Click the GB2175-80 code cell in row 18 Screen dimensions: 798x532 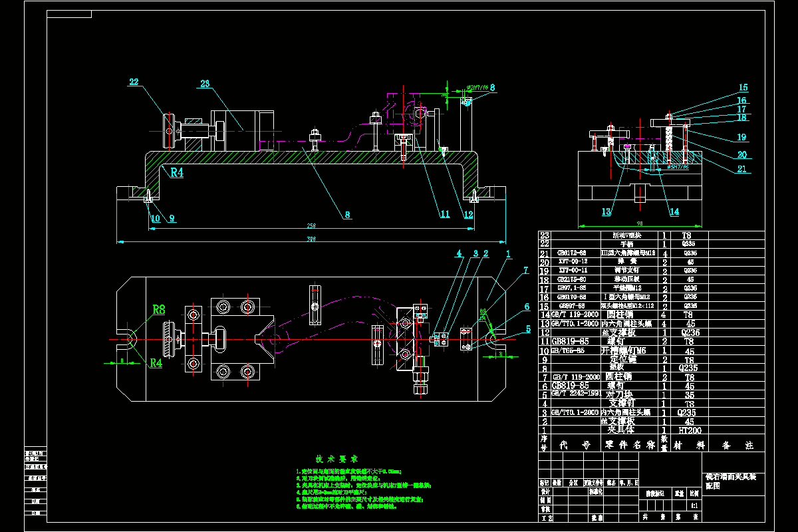pos(571,279)
